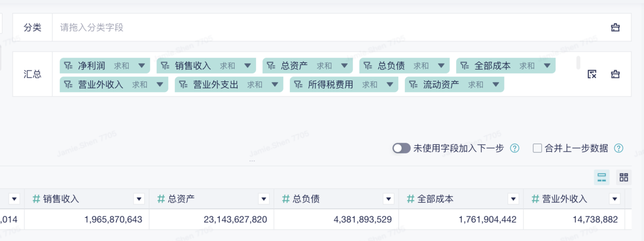Open help icon beside 未使用字段加入下一步
This screenshot has height=241, width=644.
click(514, 149)
